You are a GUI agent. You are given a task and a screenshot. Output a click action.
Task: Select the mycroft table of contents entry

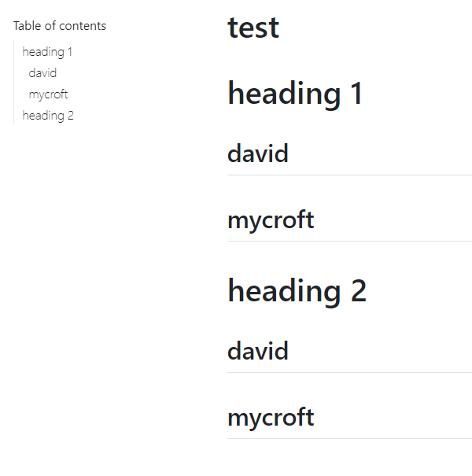[48, 94]
